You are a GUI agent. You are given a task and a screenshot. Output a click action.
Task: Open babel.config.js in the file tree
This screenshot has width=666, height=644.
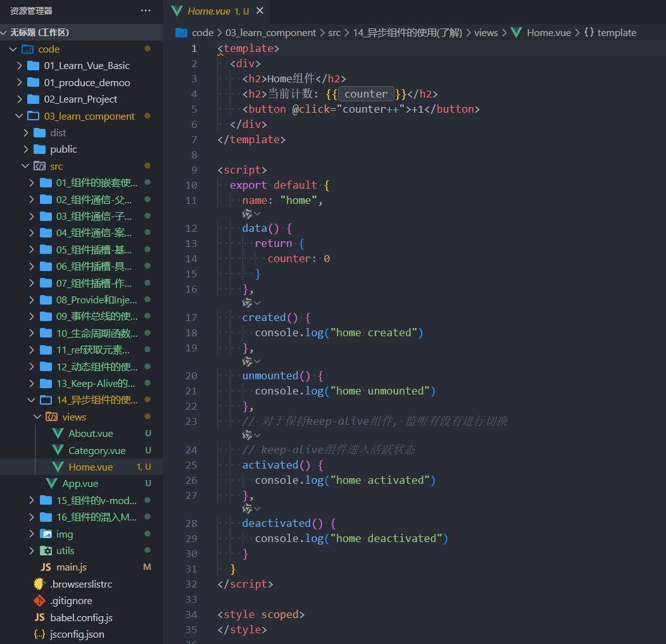click(82, 617)
